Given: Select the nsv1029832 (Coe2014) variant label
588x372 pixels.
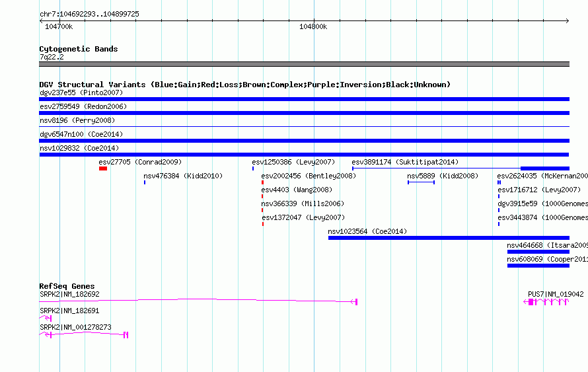Looking at the screenshot, I should click(x=79, y=148).
